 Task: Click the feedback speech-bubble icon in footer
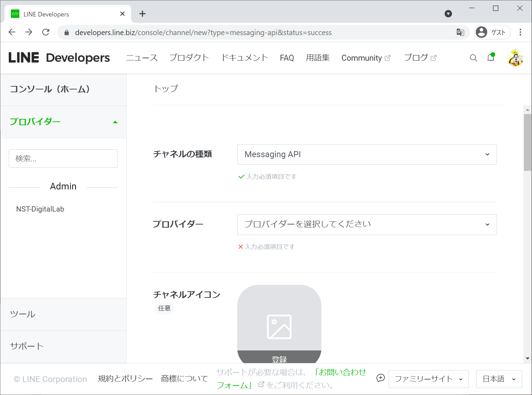point(380,378)
